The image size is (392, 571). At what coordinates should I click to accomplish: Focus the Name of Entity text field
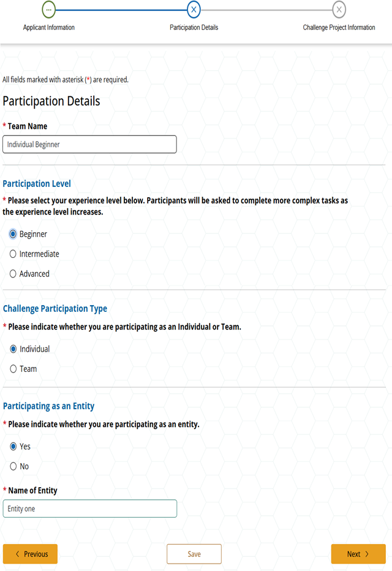89,509
